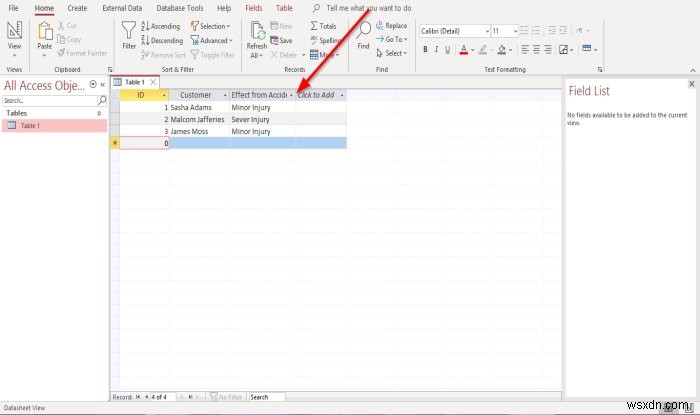Select the Sever Injury cell
The height and width of the screenshot is (415, 700).
point(262,120)
